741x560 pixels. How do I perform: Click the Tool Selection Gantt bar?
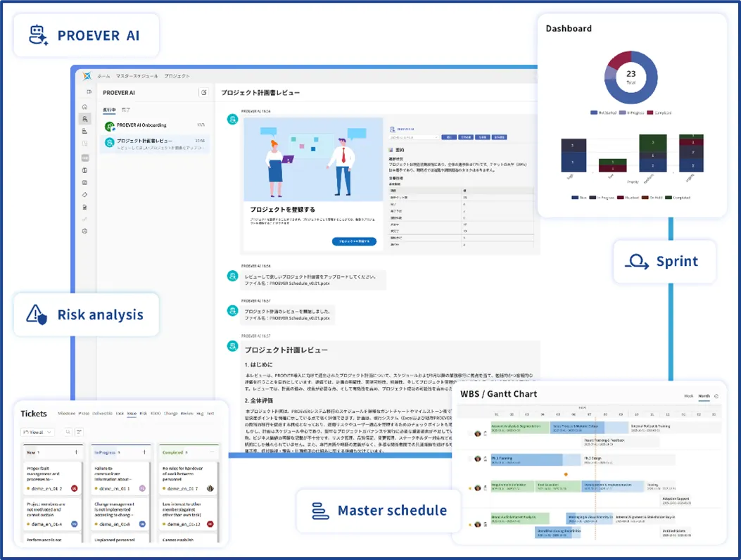(558, 486)
